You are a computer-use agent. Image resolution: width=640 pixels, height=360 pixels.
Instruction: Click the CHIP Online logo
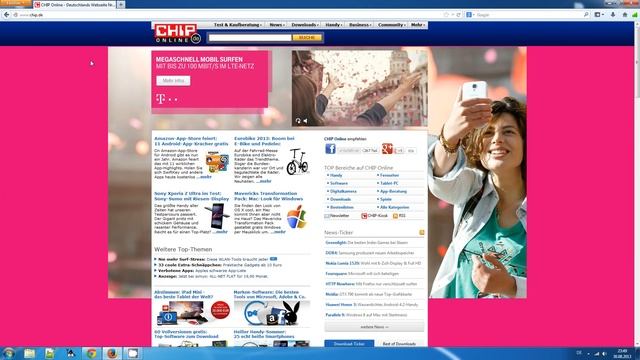(177, 33)
